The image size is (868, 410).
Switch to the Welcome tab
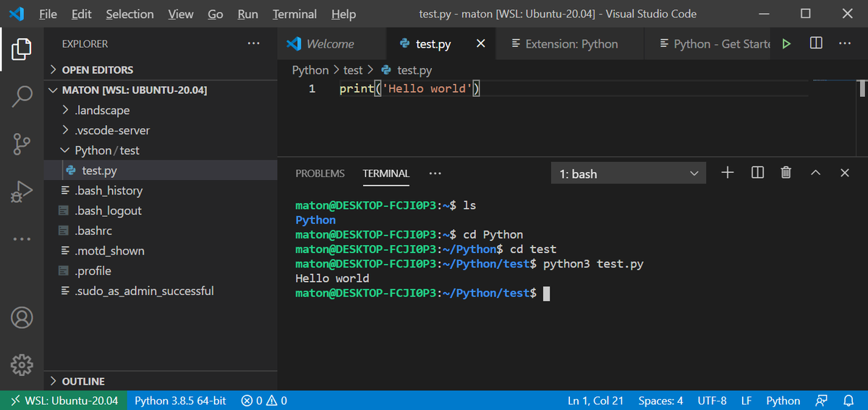[x=332, y=44]
